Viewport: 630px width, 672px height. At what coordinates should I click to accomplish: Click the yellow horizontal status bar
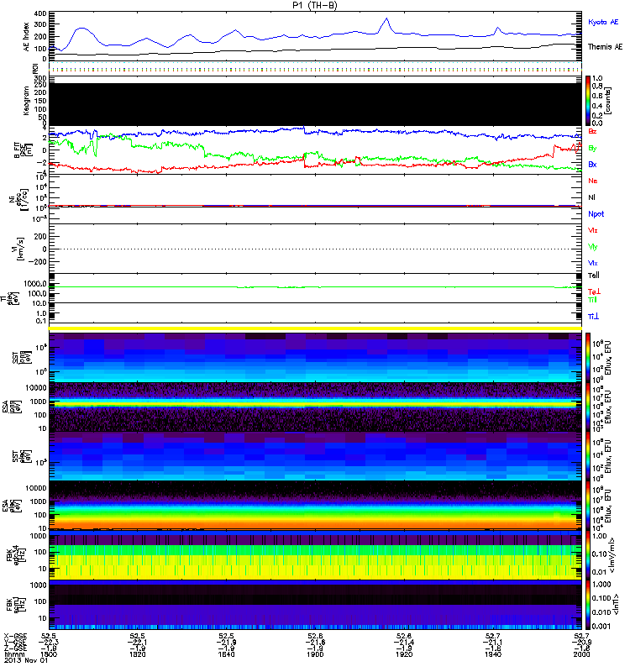point(316,328)
